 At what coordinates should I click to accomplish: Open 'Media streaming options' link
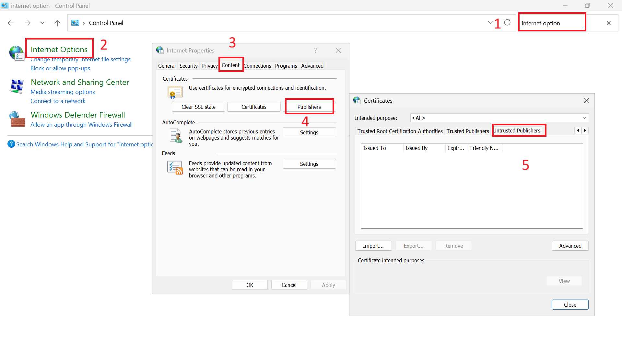tap(63, 92)
